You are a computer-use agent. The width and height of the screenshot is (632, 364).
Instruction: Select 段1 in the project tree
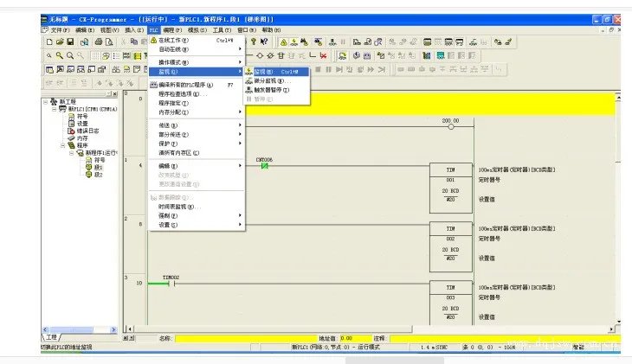(99, 167)
